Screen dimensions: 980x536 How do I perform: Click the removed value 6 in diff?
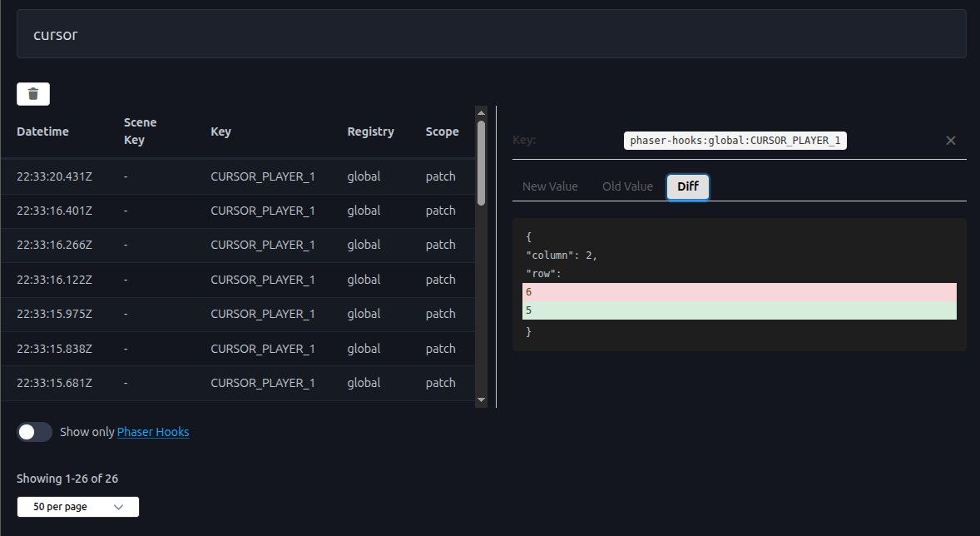(740, 292)
